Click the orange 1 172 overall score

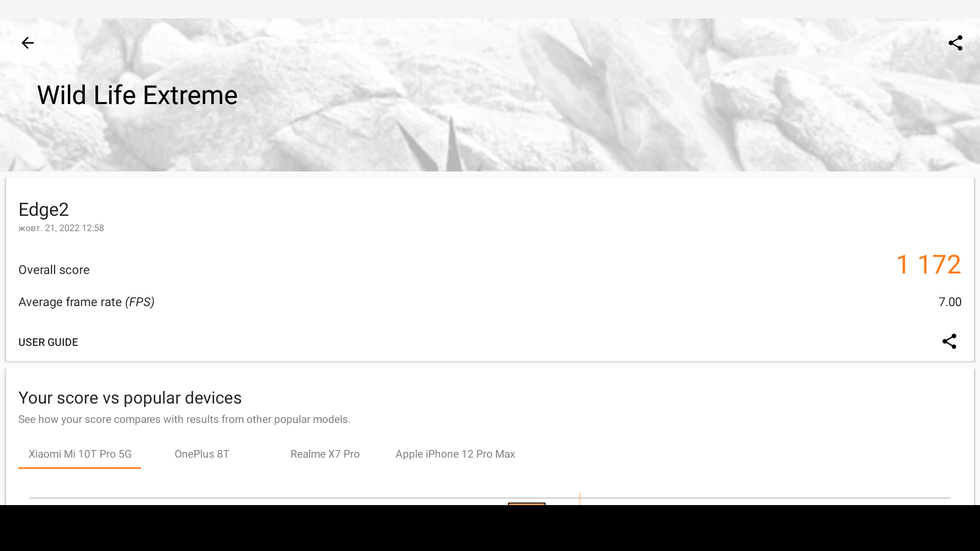(928, 264)
